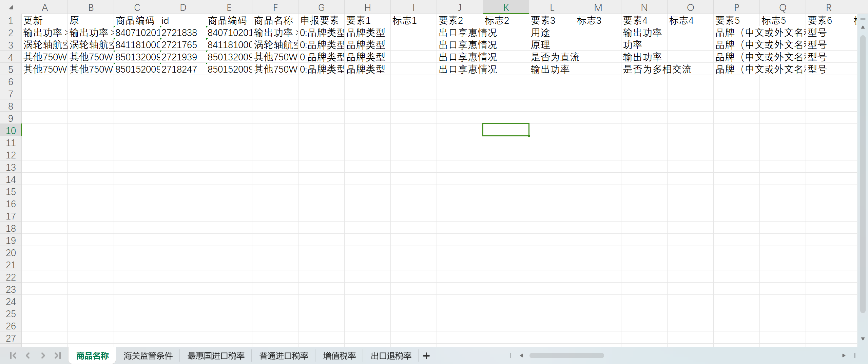Open the 增值税率 sheet tab
This screenshot has width=868, height=364.
pos(340,356)
